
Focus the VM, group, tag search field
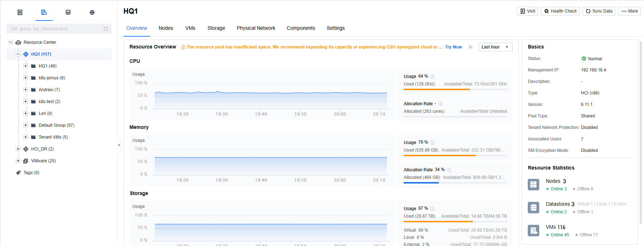[59, 29]
